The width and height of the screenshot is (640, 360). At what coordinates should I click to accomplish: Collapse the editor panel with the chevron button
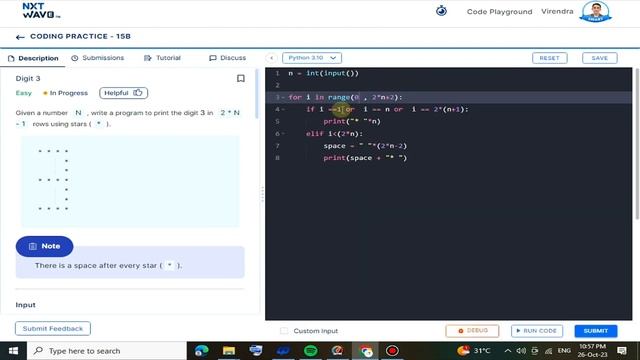(x=271, y=58)
